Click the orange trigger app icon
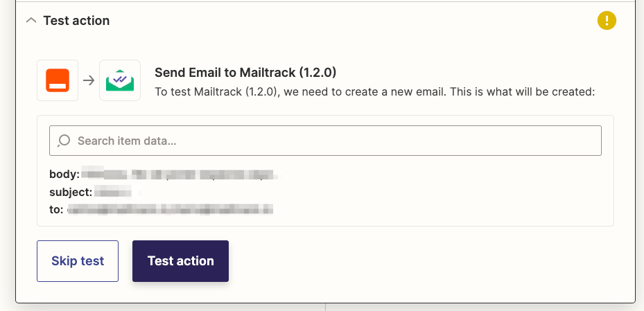Viewport: 644px width, 311px height. (x=58, y=80)
